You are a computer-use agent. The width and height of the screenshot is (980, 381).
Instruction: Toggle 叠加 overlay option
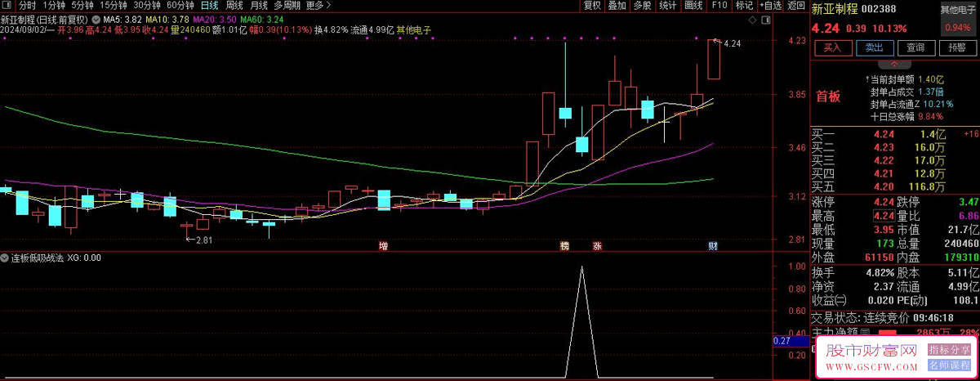[x=617, y=5]
